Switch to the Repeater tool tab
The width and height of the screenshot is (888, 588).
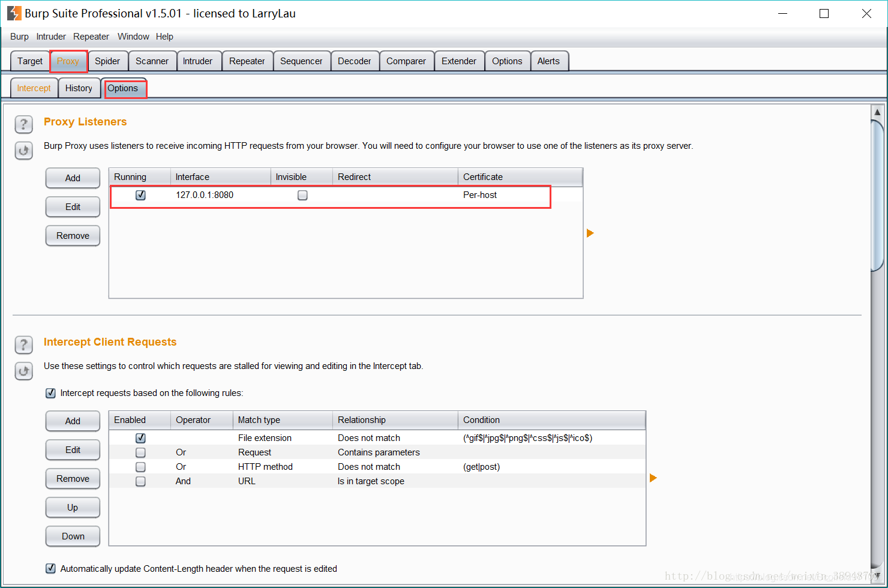point(247,61)
